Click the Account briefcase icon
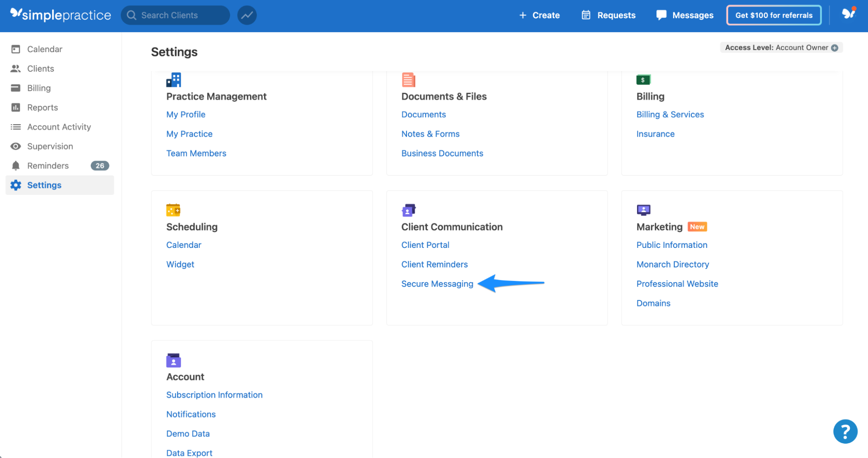868x458 pixels. click(x=173, y=360)
